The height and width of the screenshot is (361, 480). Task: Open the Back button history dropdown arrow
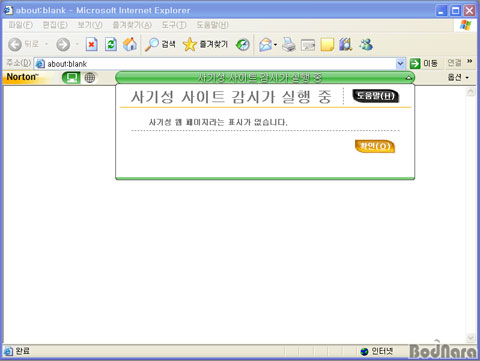[46, 44]
